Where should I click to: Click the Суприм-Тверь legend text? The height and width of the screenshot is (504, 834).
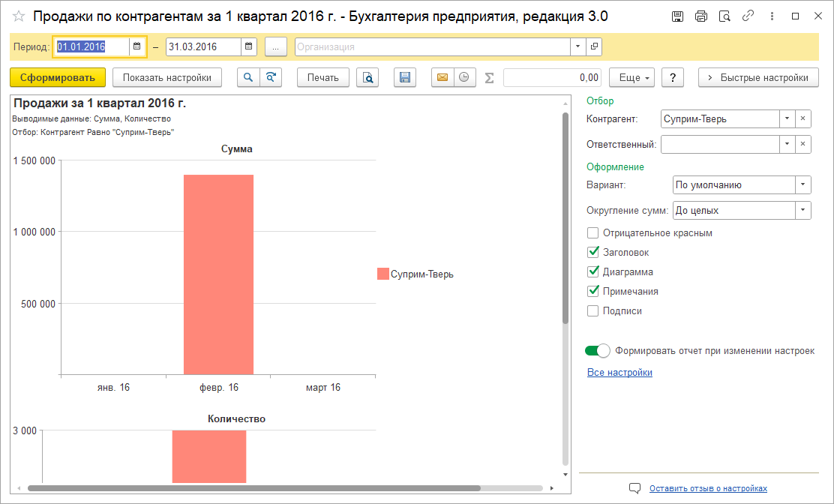[421, 274]
